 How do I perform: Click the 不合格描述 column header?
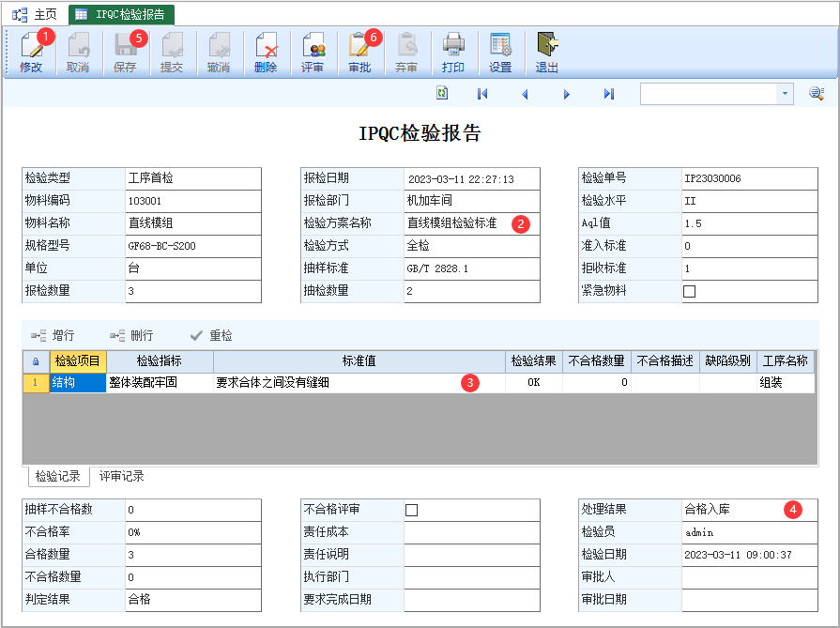665,361
